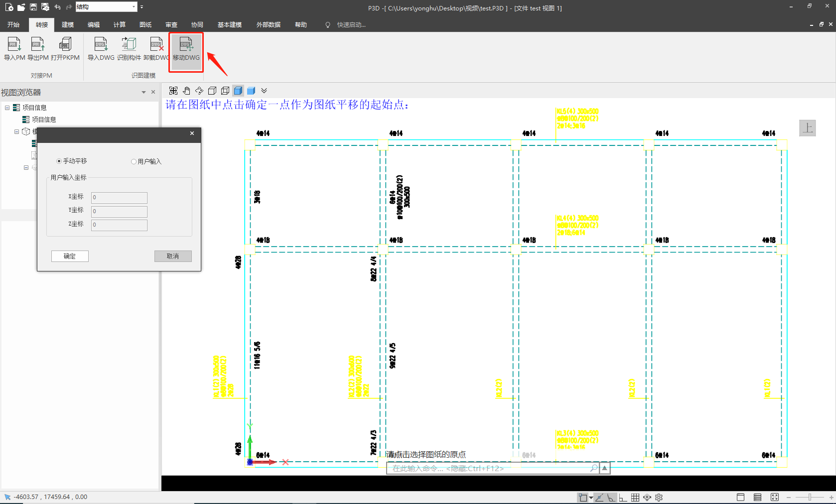836x504 pixels.
Task: Click the 导出PM export icon
Action: pos(38,45)
